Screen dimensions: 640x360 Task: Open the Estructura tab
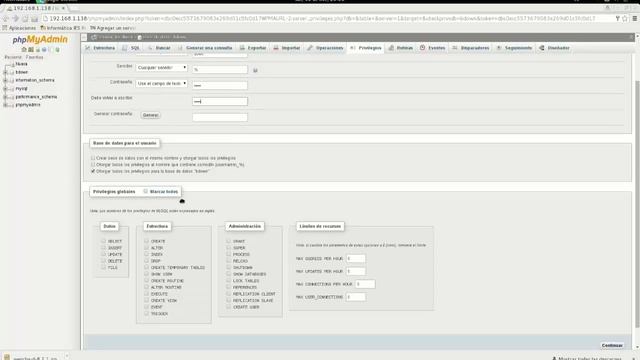[x=100, y=48]
